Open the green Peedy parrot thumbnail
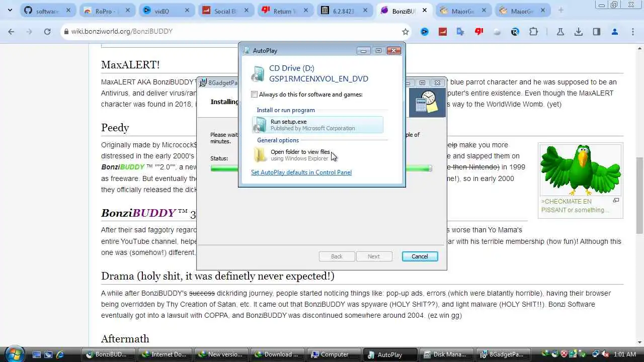The image size is (644, 362). [x=581, y=170]
